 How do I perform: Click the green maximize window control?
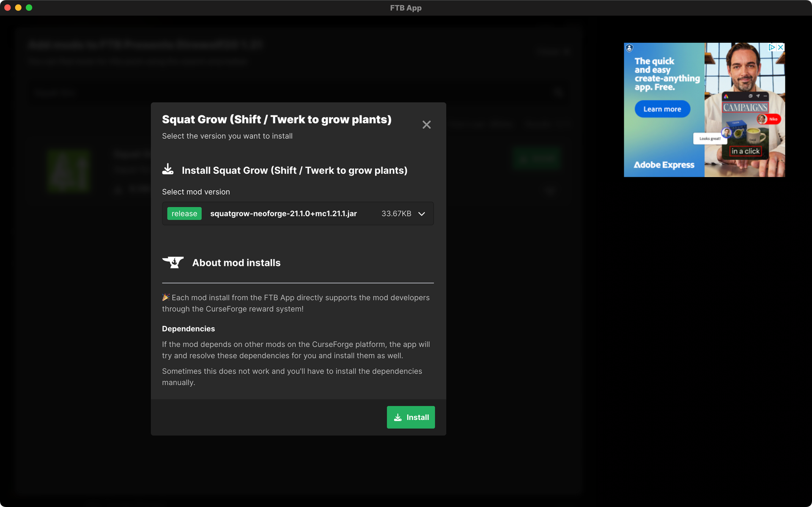coord(29,7)
